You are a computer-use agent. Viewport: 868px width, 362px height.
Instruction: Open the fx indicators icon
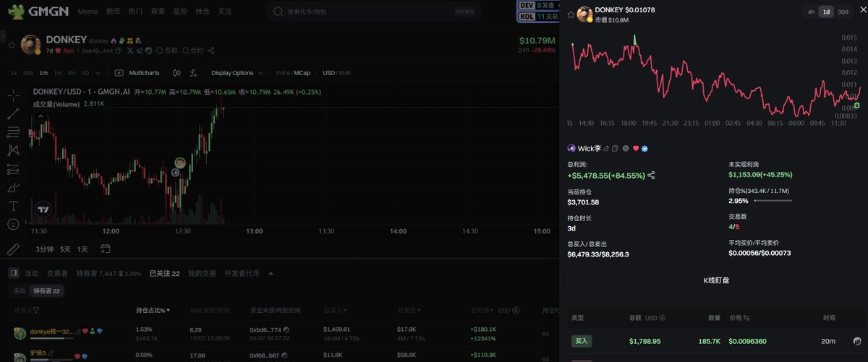tap(193, 73)
